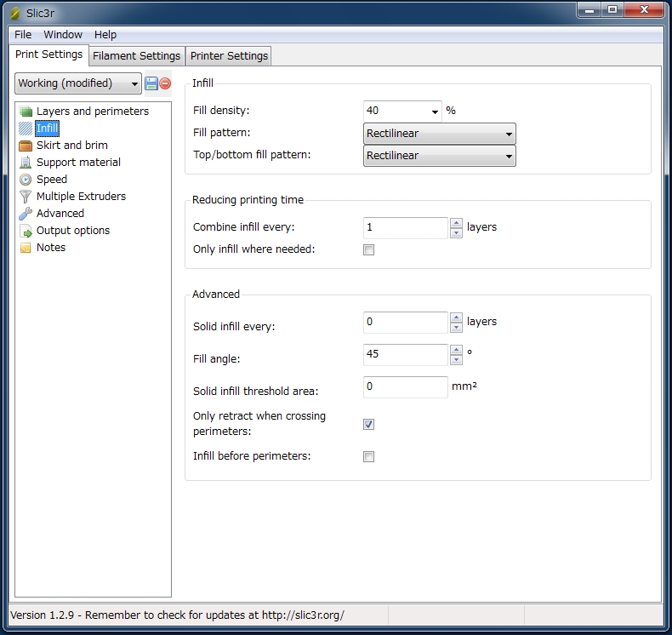Click the Notes icon in sidebar
This screenshot has width=672, height=635.
(26, 248)
